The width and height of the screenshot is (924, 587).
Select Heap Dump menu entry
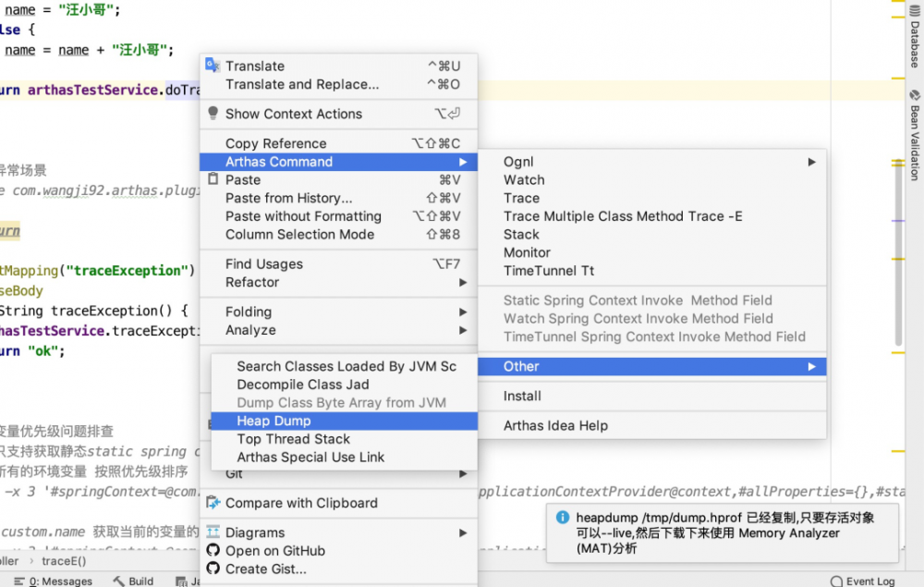(x=274, y=421)
